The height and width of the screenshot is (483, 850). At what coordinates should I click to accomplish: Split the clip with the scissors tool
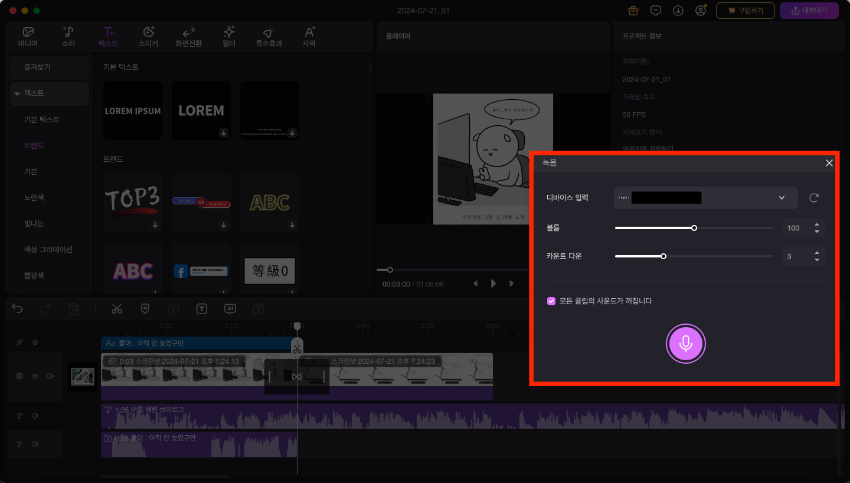click(x=117, y=309)
